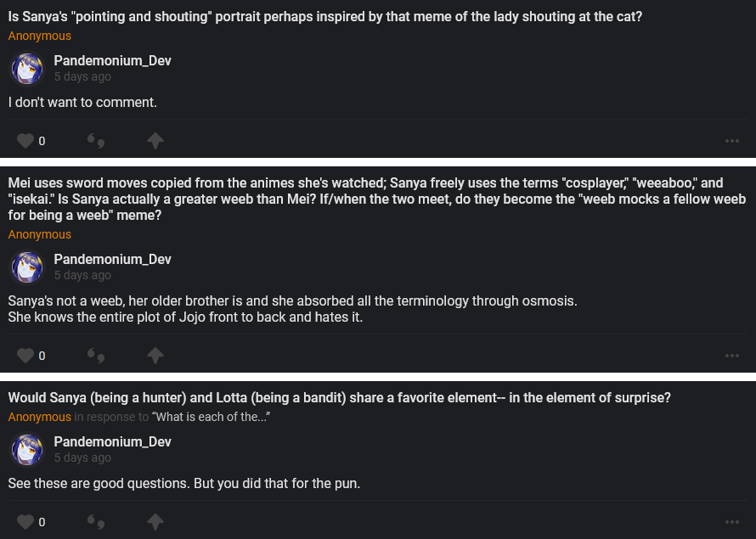The height and width of the screenshot is (539, 756).
Task: Like the answer about the pun
Action: coord(26,521)
